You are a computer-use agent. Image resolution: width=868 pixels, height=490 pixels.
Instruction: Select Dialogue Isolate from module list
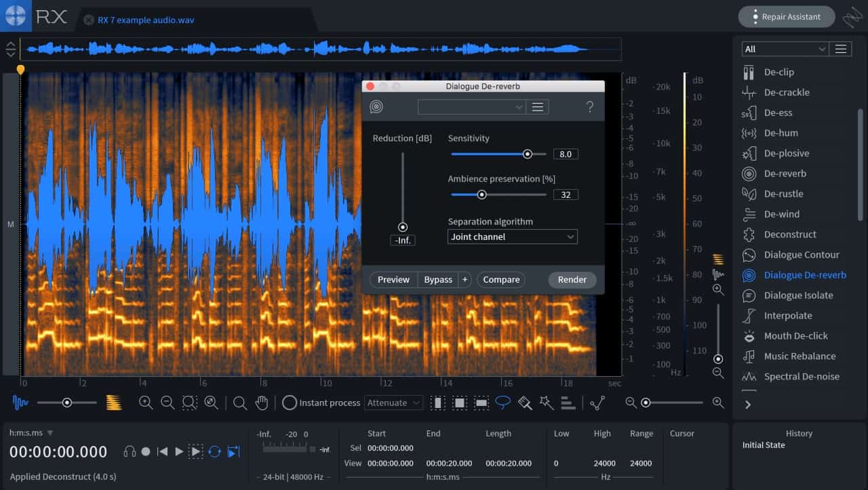(x=798, y=295)
